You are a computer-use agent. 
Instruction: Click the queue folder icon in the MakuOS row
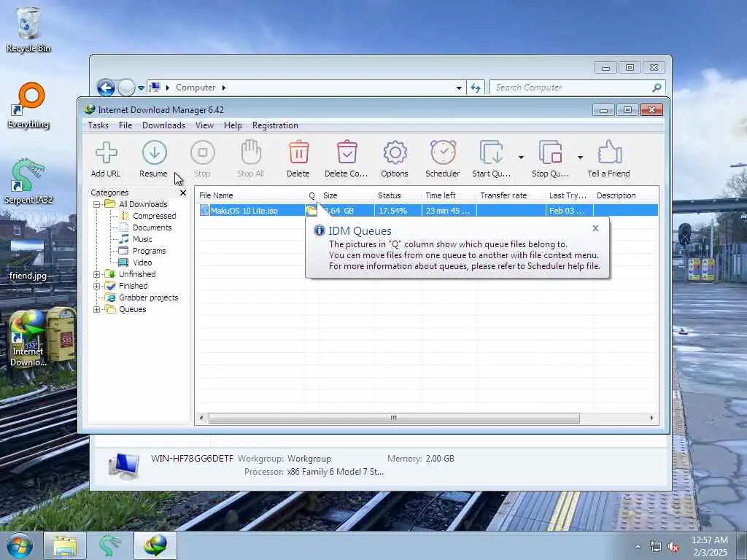pyautogui.click(x=311, y=211)
